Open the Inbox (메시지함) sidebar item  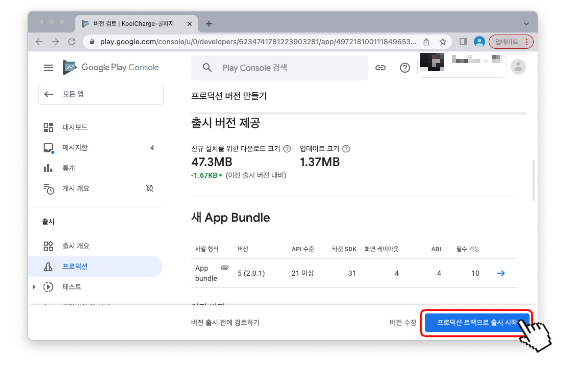96,147
